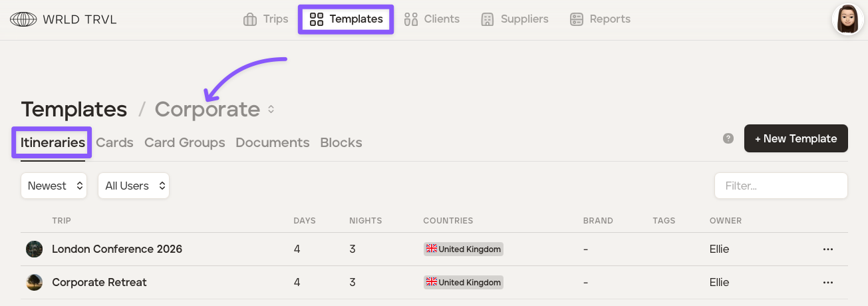
Task: Click the Clients people icon
Action: (x=411, y=19)
